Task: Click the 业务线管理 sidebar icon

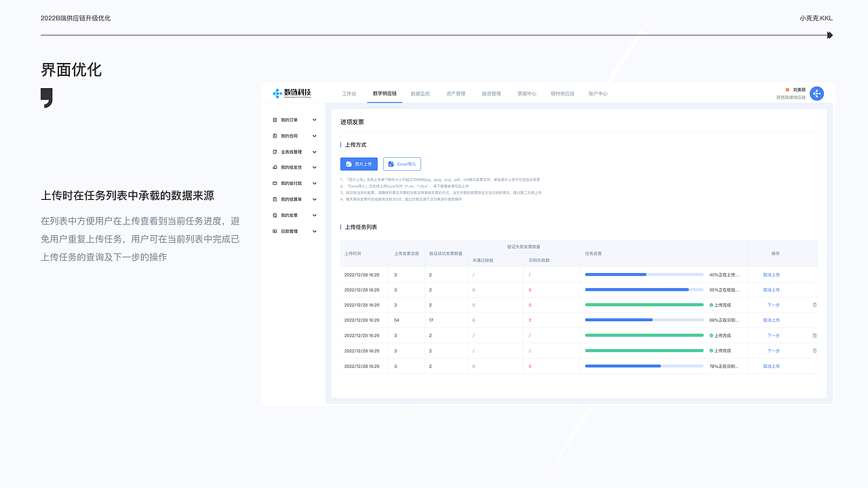Action: click(x=275, y=152)
